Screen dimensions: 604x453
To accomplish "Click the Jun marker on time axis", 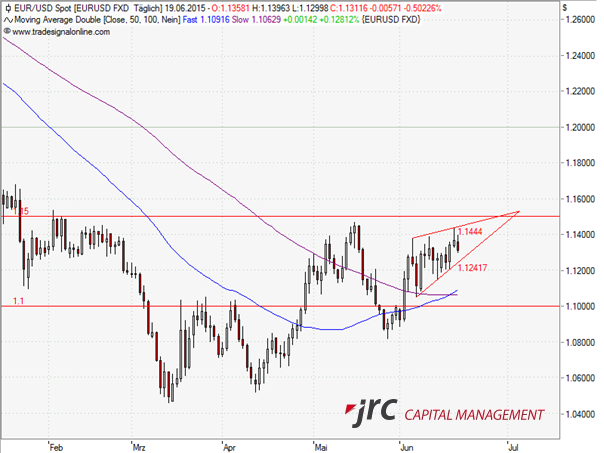I will [x=404, y=446].
